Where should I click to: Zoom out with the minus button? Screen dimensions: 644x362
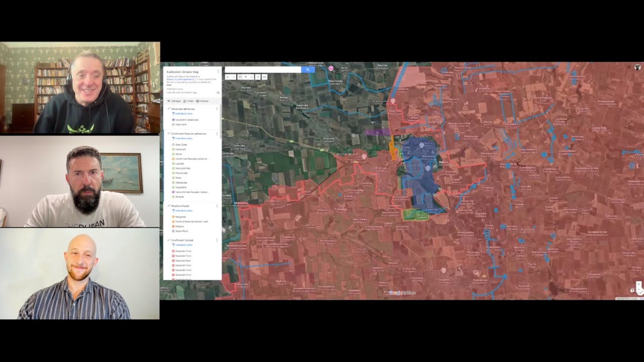click(x=639, y=290)
